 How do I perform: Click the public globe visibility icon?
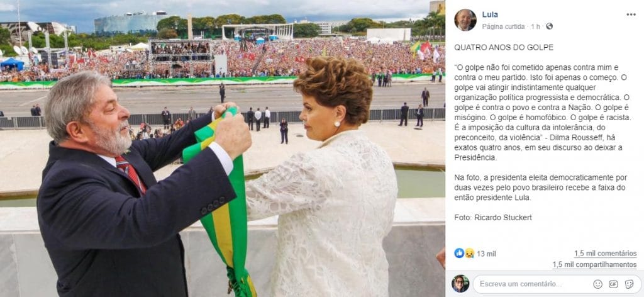pos(549,26)
